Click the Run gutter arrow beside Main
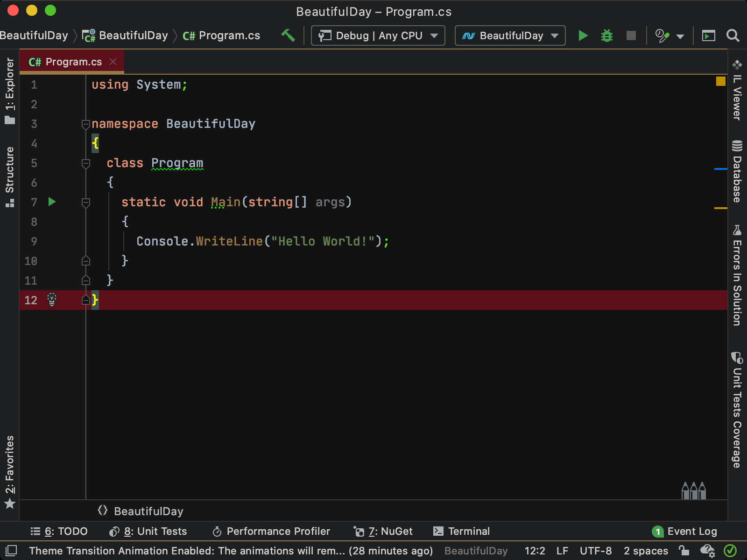This screenshot has height=560, width=747. pos(52,202)
